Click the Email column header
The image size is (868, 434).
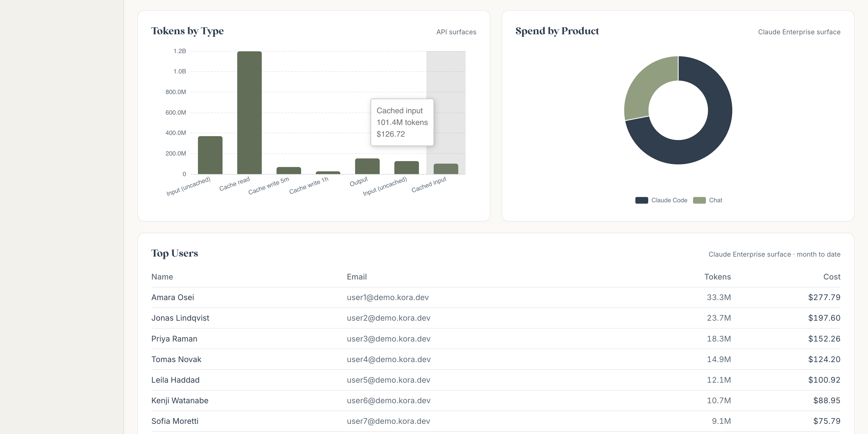(x=356, y=277)
